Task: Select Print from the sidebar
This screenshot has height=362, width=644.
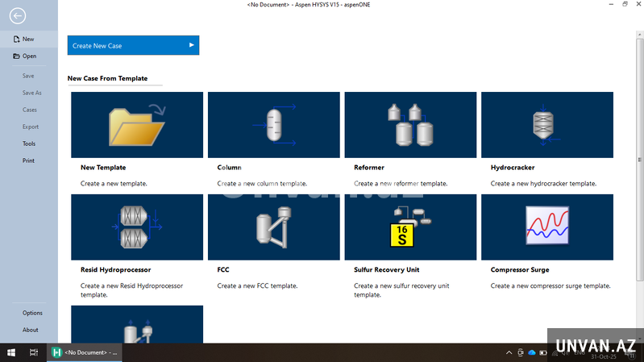Action: click(x=28, y=160)
